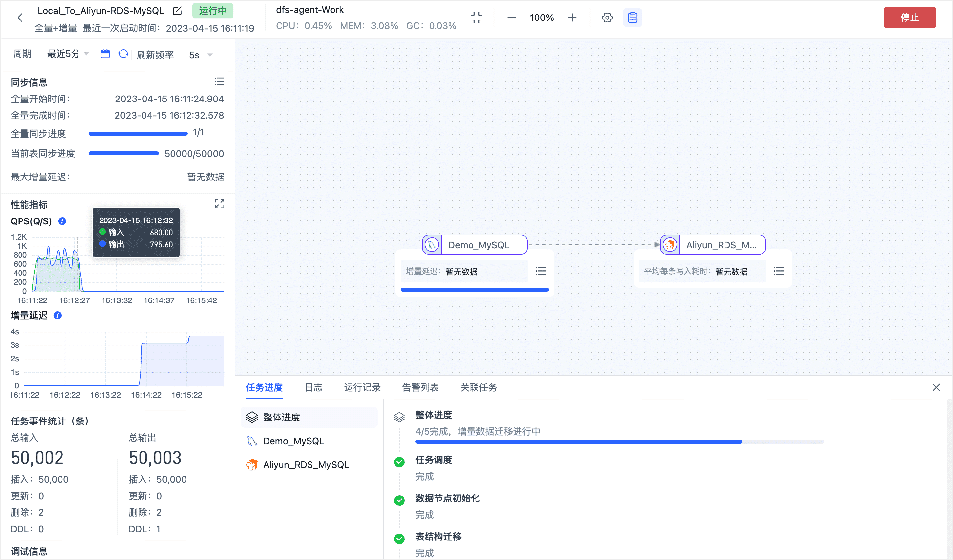Edit the task name Local_To_Aliyun-RDS-MySQL
The image size is (953, 560).
pyautogui.click(x=177, y=11)
